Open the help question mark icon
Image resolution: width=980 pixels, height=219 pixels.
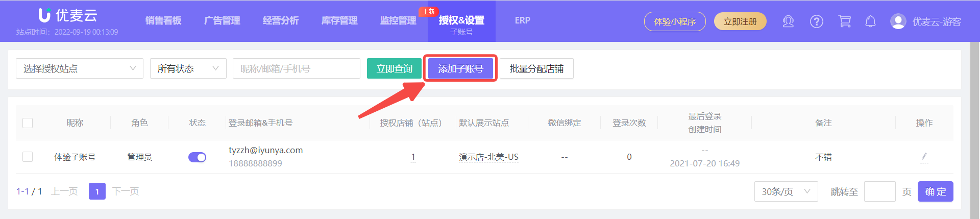point(817,21)
